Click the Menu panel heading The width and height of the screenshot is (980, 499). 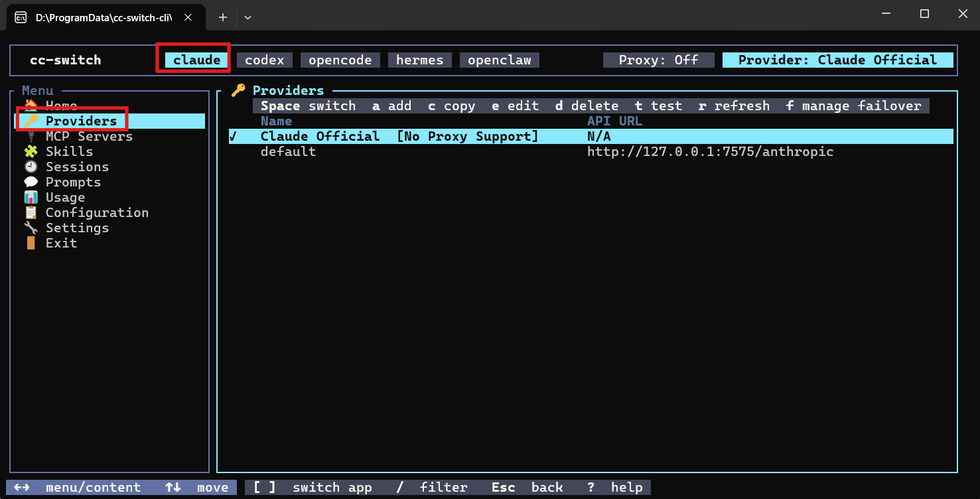38,90
